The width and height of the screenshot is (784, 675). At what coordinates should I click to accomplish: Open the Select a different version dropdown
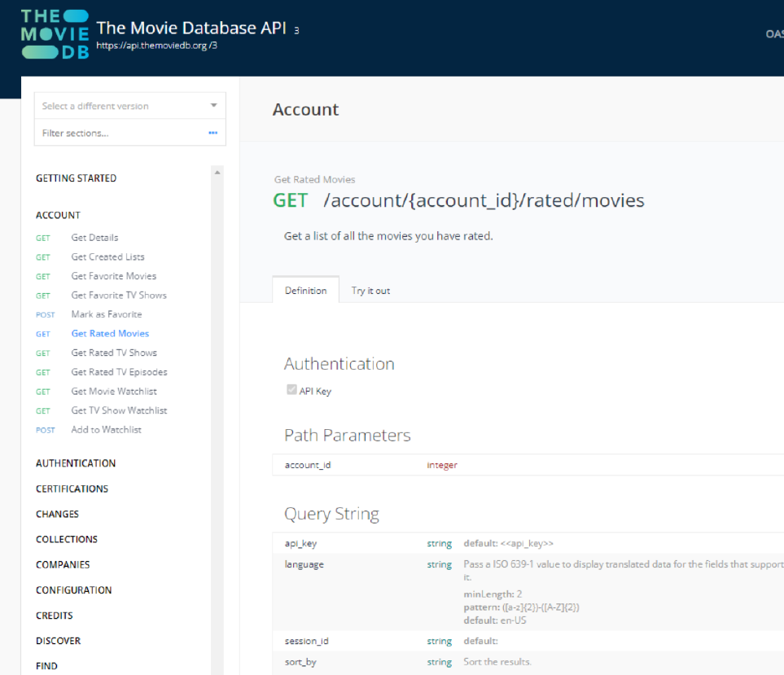coord(129,106)
